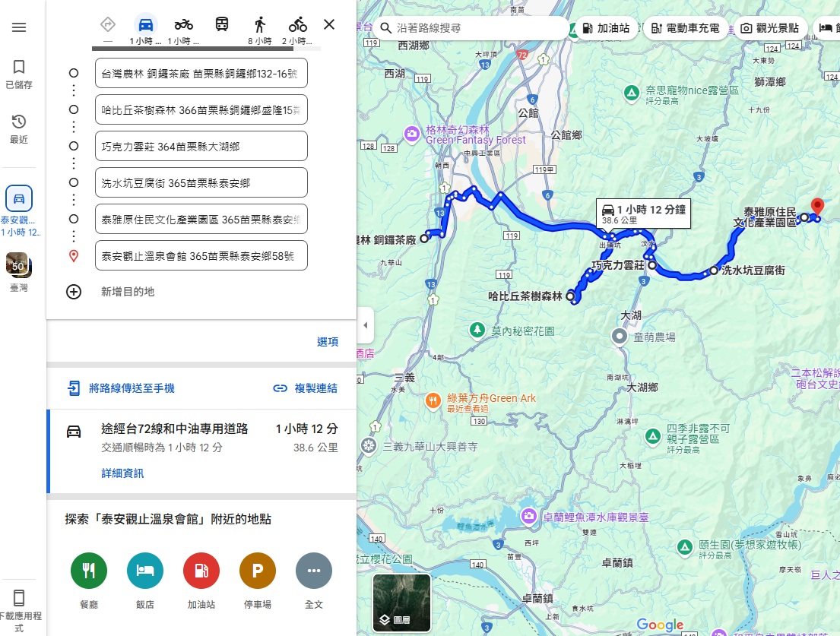Viewport: 840px width, 636px height.
Task: Click the 銅鑼茶廠 start waypoint on map
Action: (x=424, y=239)
